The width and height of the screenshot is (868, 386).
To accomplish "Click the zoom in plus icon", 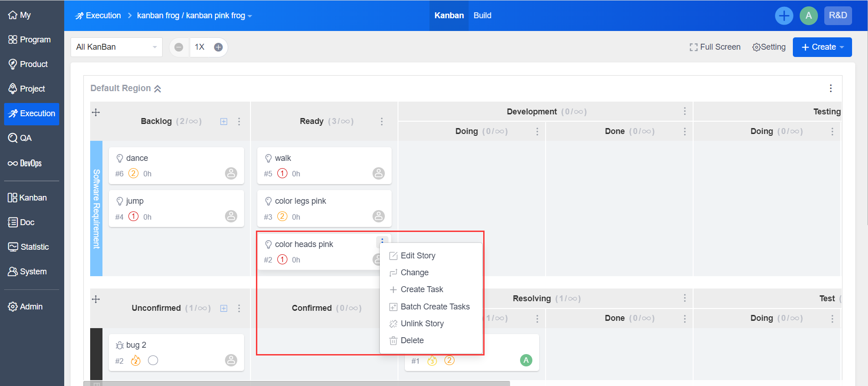I will [218, 47].
